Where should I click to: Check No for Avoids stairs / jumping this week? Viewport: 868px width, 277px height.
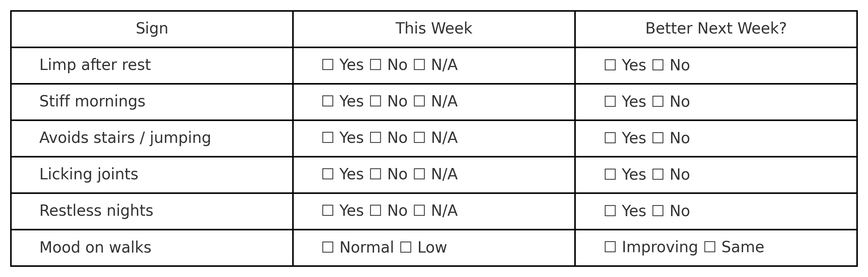point(375,138)
